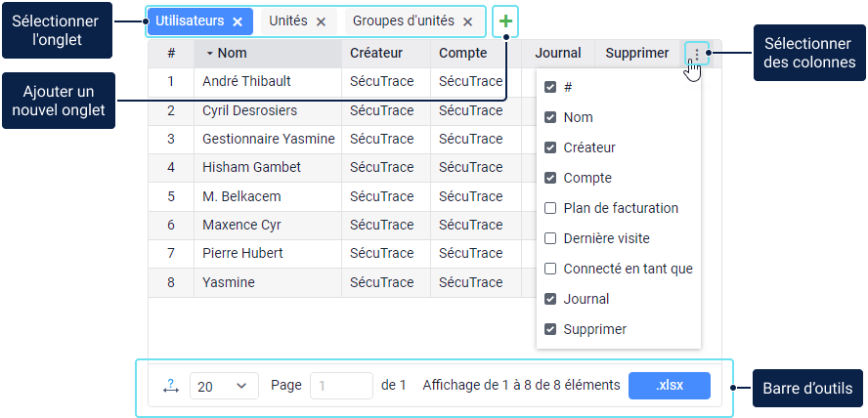The width and height of the screenshot is (868, 418).
Task: Enable the Plan de facturation checkbox
Action: [550, 208]
